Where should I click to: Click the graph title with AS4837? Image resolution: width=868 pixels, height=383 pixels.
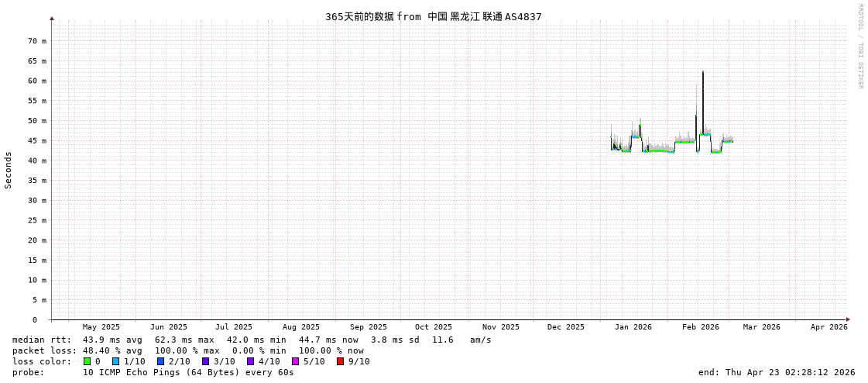[433, 16]
